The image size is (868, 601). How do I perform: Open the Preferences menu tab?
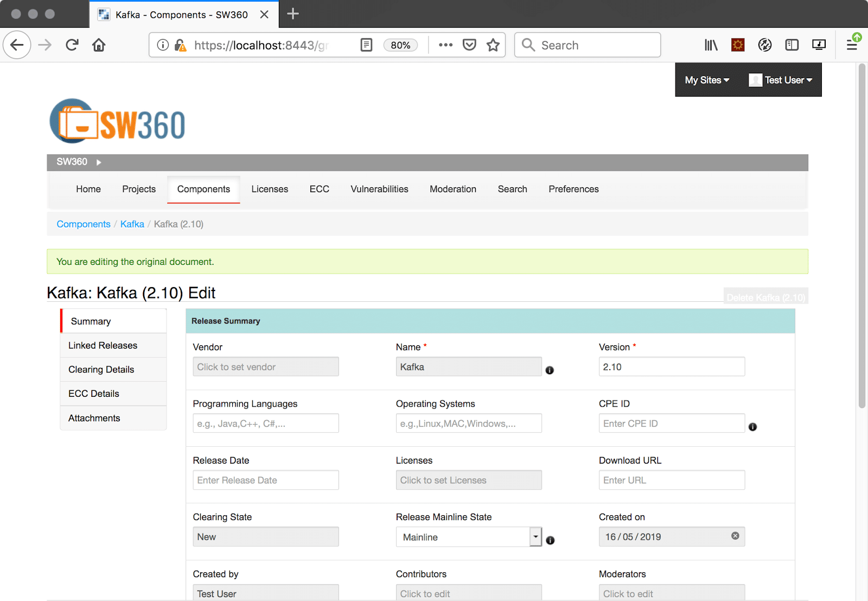573,189
